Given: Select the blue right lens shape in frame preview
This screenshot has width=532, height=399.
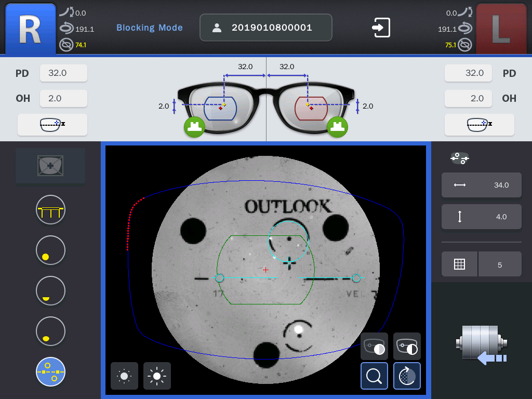Looking at the screenshot, I should (220, 109).
